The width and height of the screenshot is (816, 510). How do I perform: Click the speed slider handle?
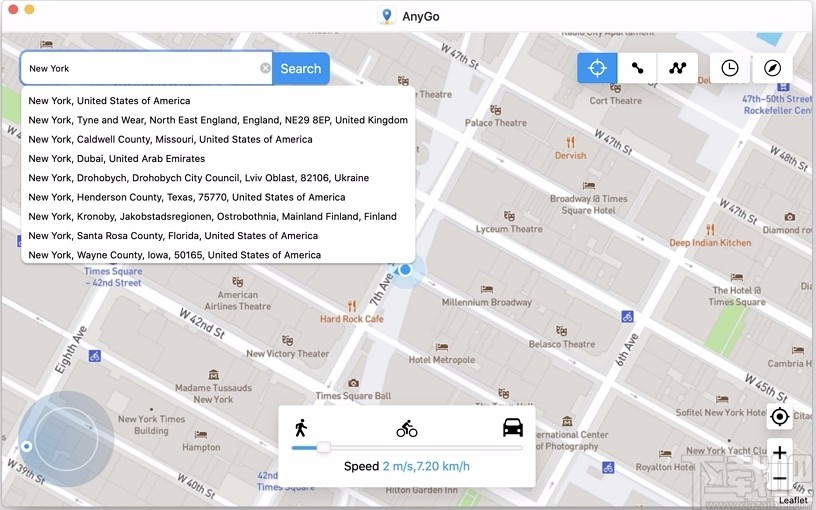(323, 448)
